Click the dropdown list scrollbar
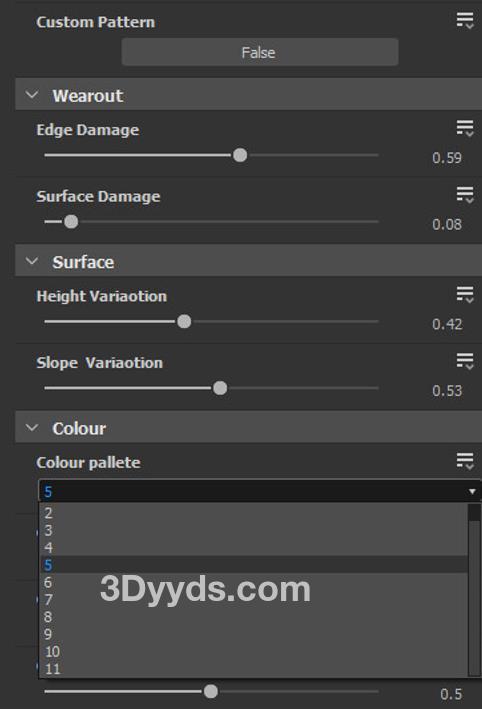The width and height of the screenshot is (482, 709). tap(474, 590)
